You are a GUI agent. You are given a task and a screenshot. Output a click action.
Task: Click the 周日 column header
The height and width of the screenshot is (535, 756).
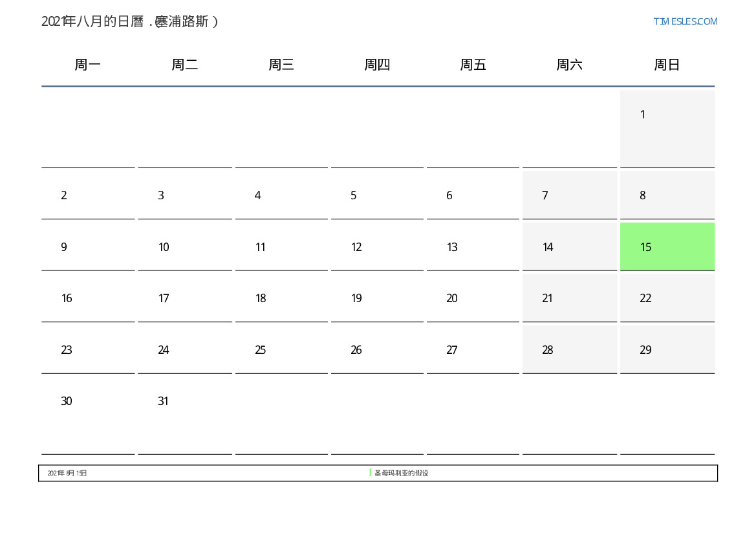pyautogui.click(x=667, y=65)
